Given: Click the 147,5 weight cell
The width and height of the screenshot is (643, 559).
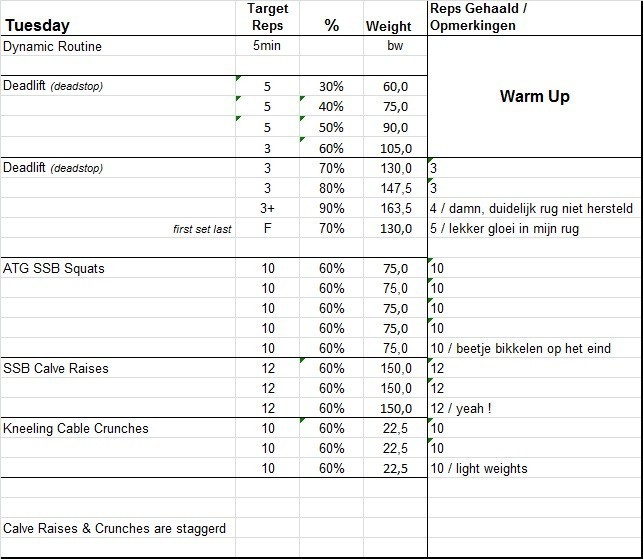Looking at the screenshot, I should click(394, 188).
